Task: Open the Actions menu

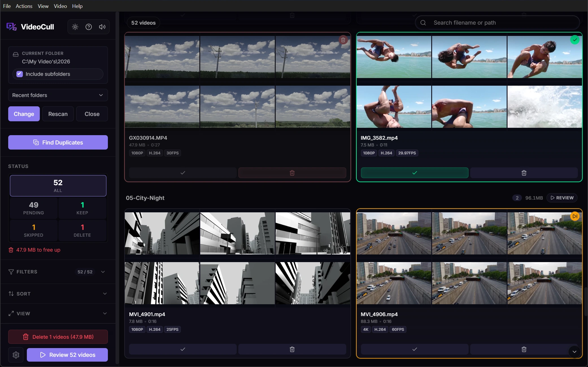Action: pyautogui.click(x=24, y=6)
